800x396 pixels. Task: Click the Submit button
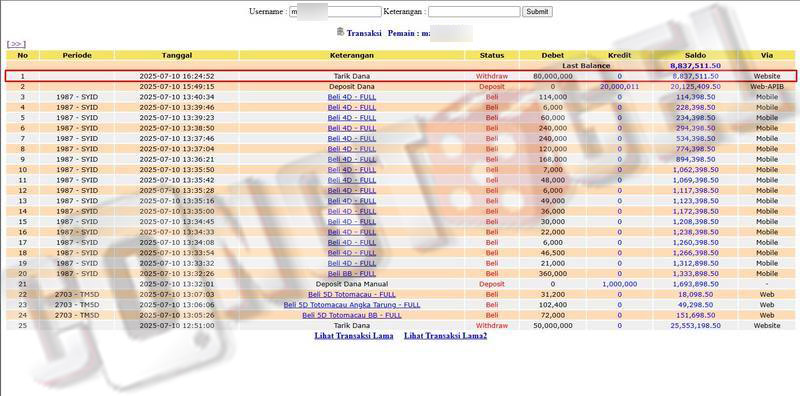pyautogui.click(x=537, y=12)
